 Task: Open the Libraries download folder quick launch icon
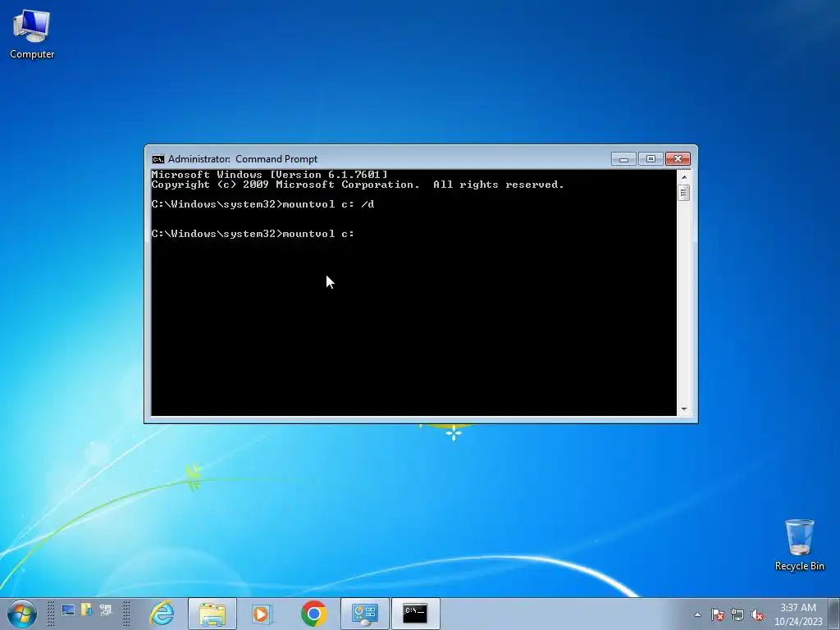coord(87,610)
